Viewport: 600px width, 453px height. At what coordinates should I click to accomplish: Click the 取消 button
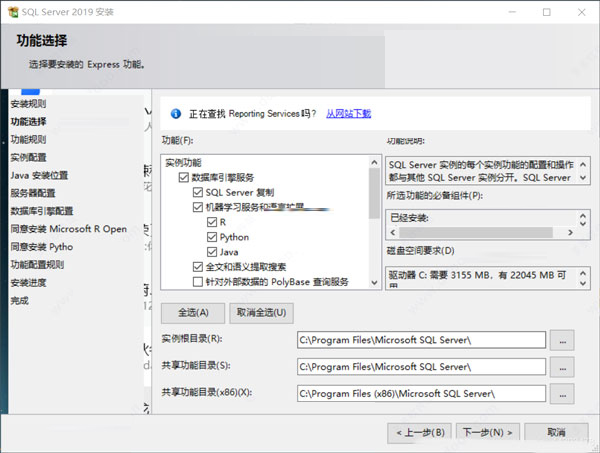tap(556, 432)
